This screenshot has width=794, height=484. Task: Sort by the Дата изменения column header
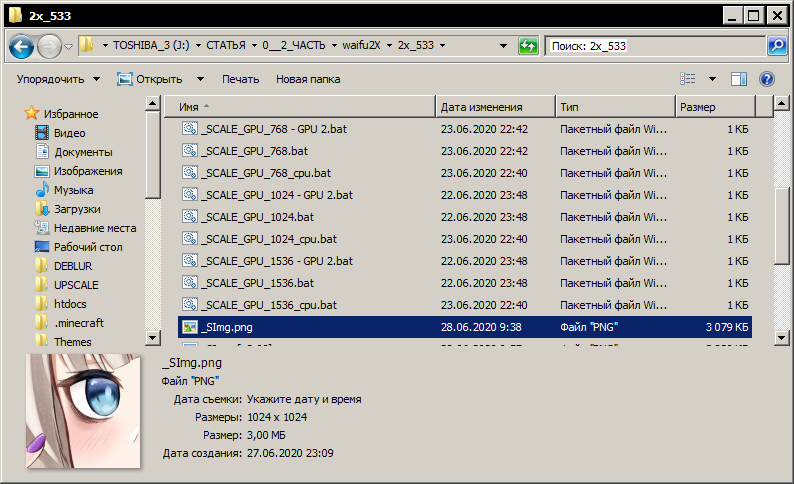coord(496,107)
